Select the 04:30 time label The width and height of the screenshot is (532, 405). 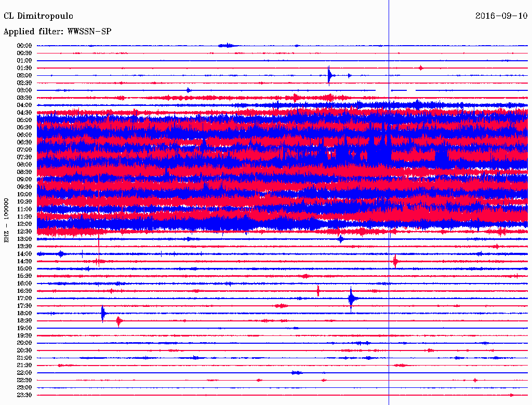[24, 113]
